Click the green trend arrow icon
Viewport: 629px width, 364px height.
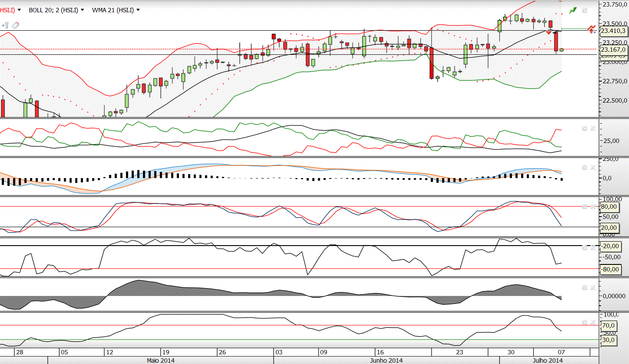click(x=573, y=10)
